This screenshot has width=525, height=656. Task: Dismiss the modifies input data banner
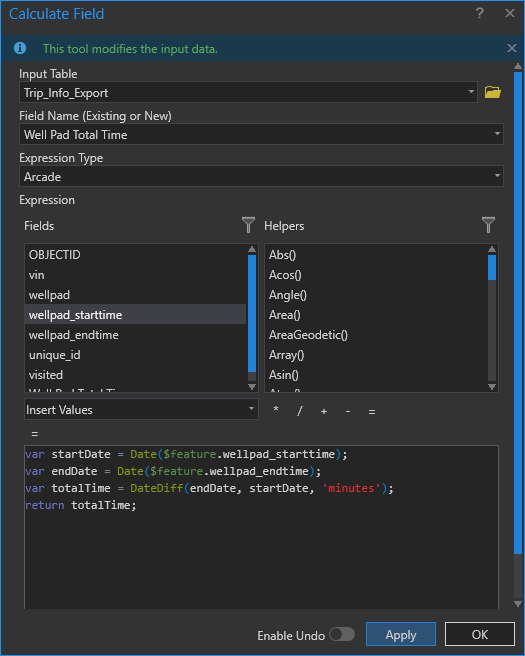(512, 48)
